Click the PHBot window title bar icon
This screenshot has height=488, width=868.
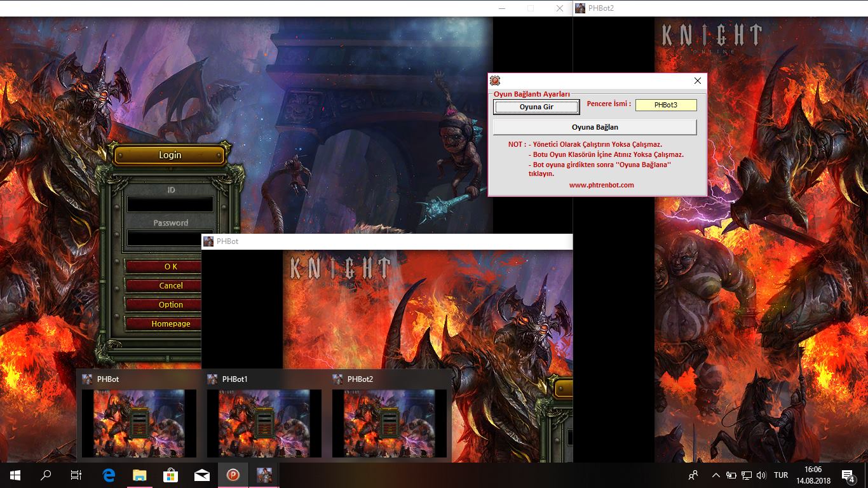[208, 241]
